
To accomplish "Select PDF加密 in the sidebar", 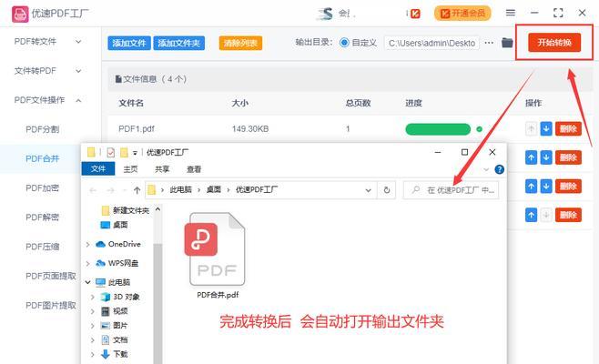I will [43, 188].
